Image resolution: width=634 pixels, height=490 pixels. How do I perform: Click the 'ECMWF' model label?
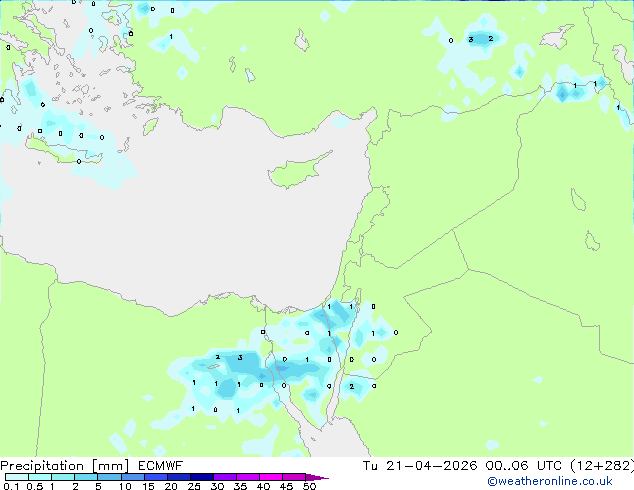(x=160, y=466)
